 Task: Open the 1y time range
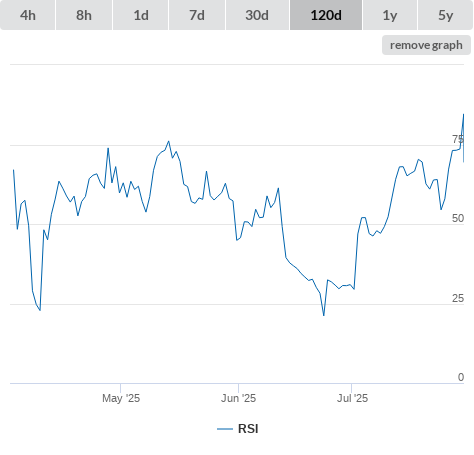pos(390,15)
